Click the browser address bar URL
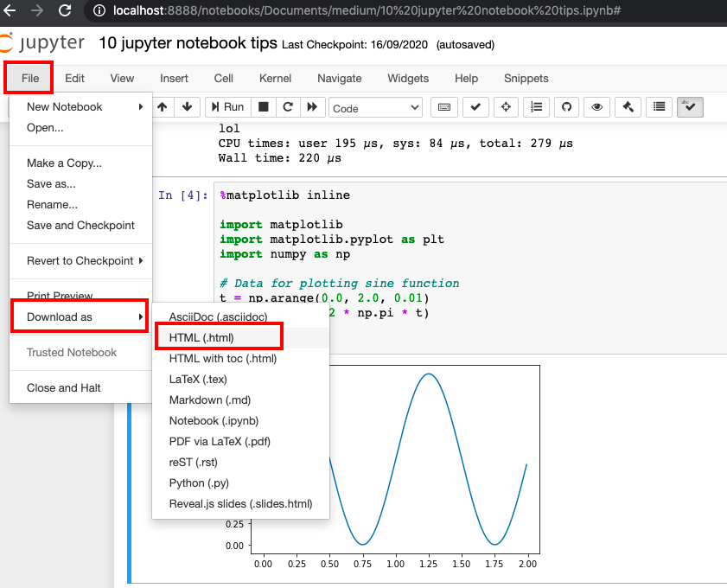 coord(367,10)
